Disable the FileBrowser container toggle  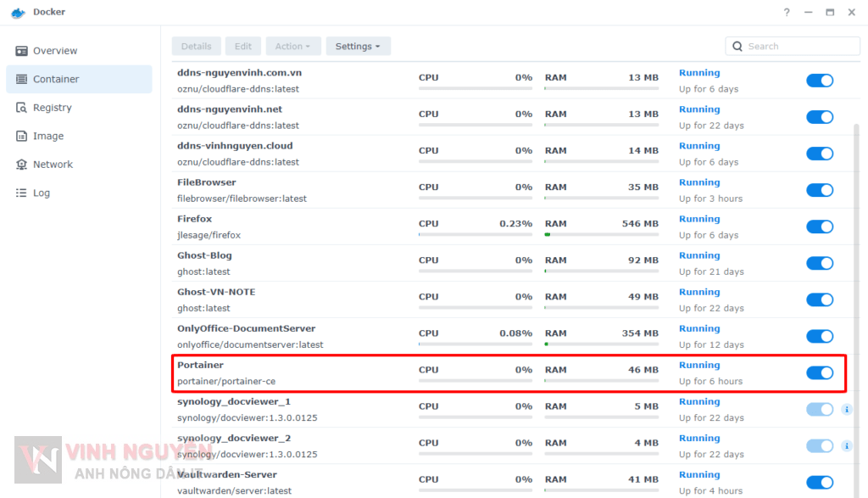[819, 190]
